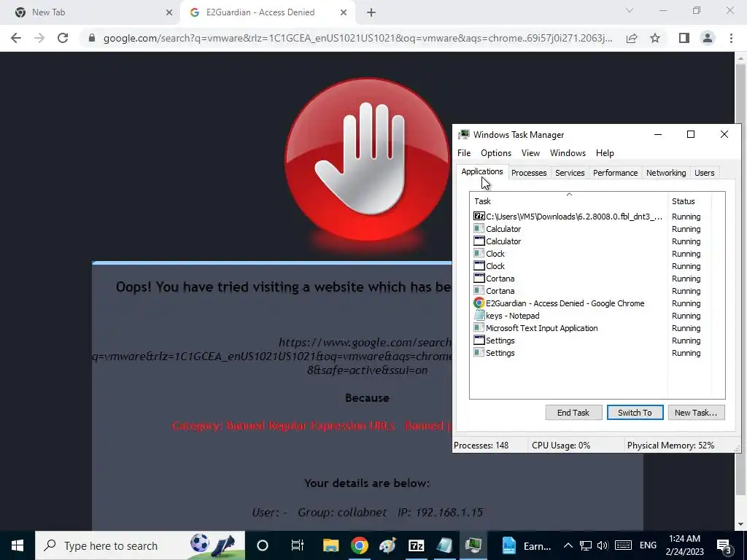747x560 pixels.
Task: Open Task Manager Options menu
Action: (x=496, y=153)
